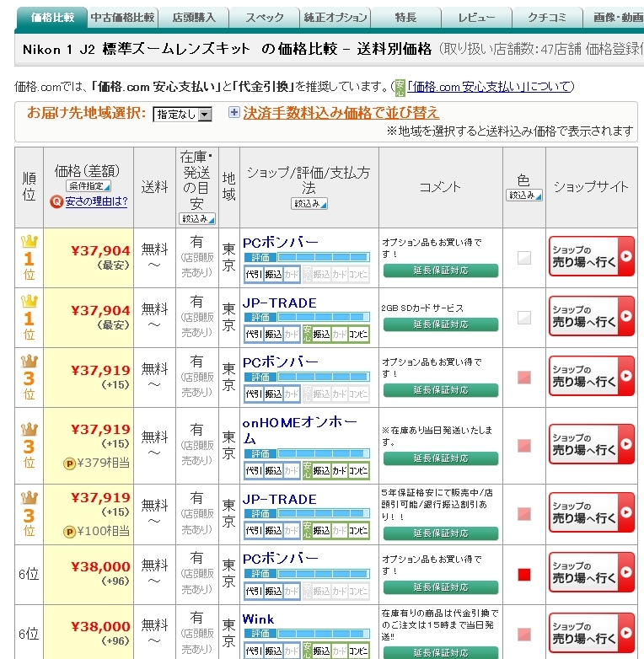644x659 pixels.
Task: Click the 評価 rating bar for onHOME
Action: click(x=307, y=454)
